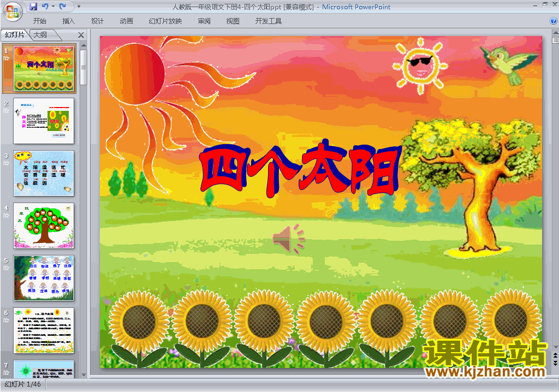Open the 插入 ribbon tab

(68, 21)
